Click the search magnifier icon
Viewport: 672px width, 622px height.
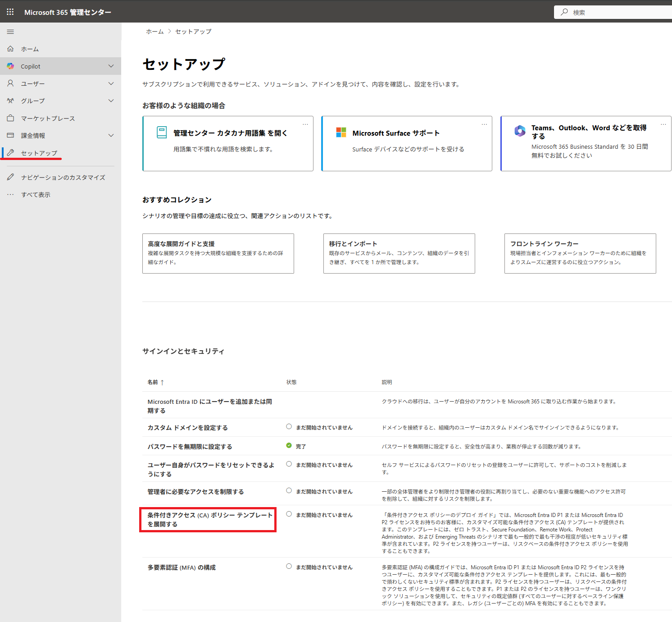564,12
